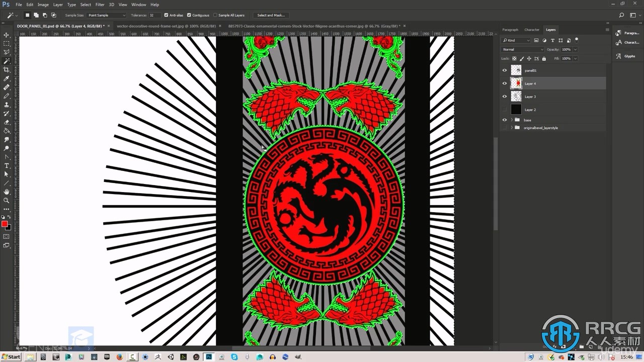Open the Select menu
644x362 pixels.
[x=86, y=5]
